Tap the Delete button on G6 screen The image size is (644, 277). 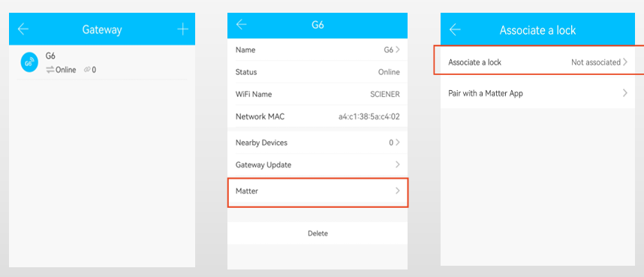point(317,233)
